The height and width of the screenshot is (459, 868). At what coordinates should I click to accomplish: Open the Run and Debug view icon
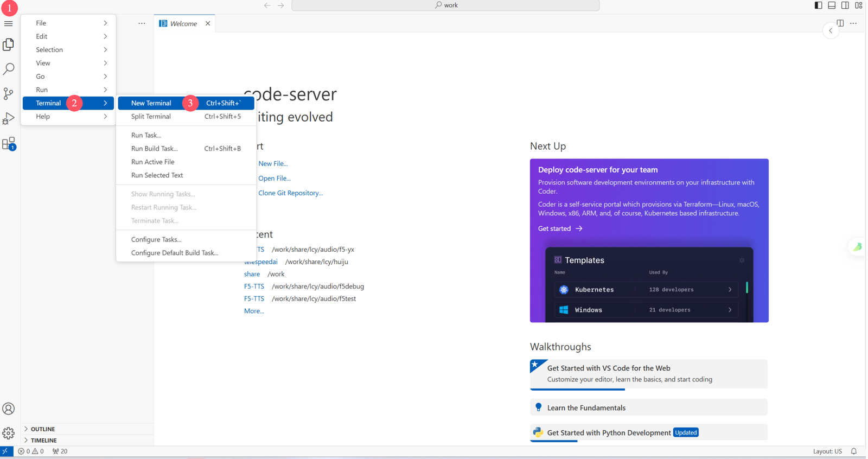(x=9, y=118)
